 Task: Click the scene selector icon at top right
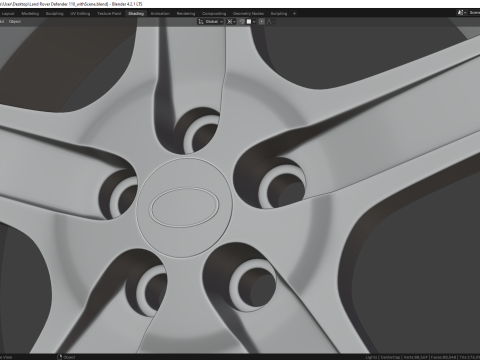461,12
